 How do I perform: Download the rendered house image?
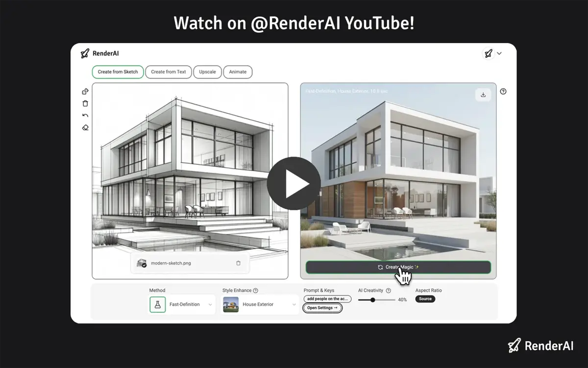(x=483, y=95)
